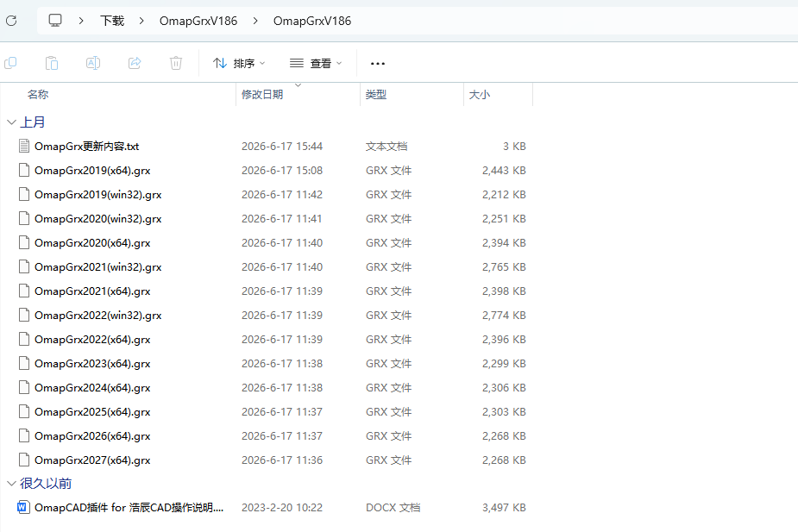The height and width of the screenshot is (532, 798).
Task: Open the See more (three dots) menu
Action: 378,64
